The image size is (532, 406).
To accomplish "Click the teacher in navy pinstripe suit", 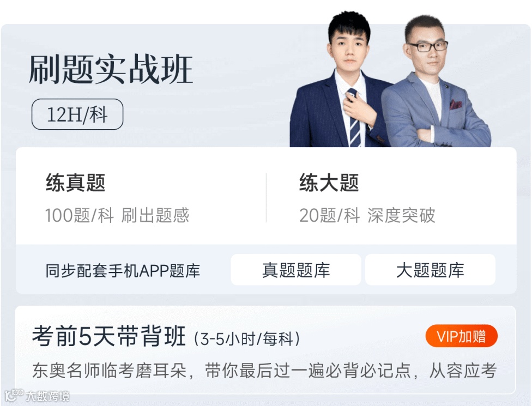I will click(339, 81).
